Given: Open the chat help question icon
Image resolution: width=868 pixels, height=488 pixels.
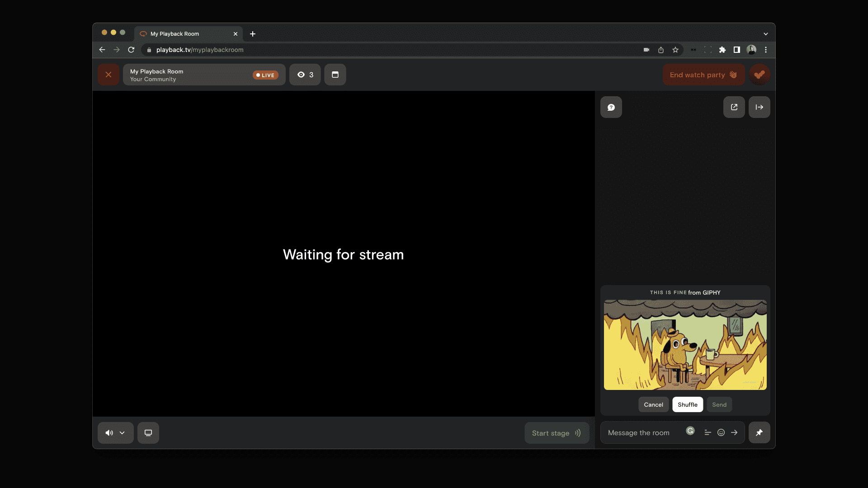Looking at the screenshot, I should click(611, 107).
